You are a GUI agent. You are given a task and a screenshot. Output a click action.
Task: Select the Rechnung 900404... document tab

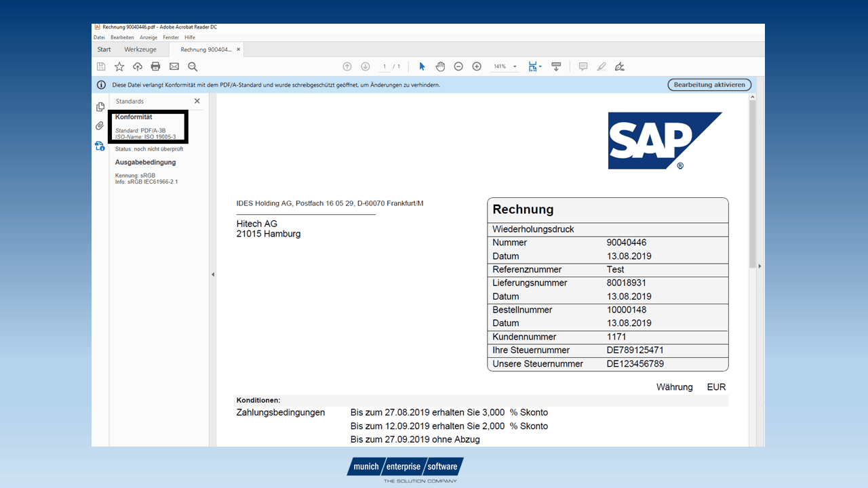[x=205, y=49]
